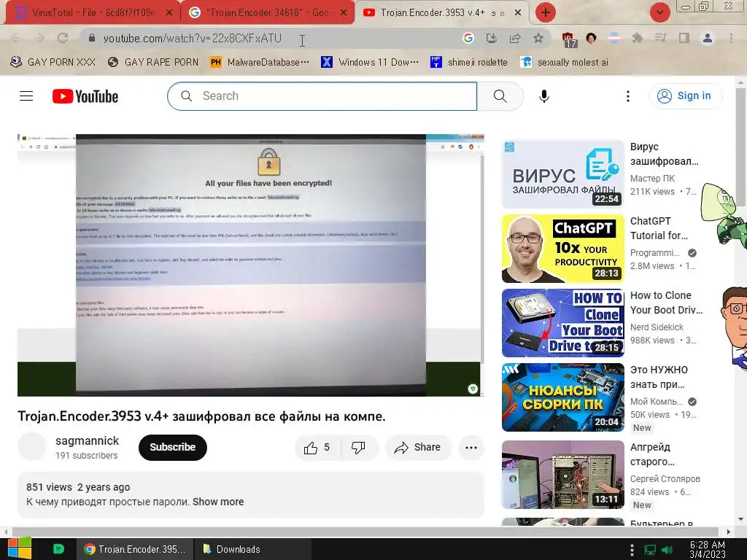Viewport: 747px width, 560px height.
Task: Click the volume speaker tray icon
Action: [x=667, y=550]
